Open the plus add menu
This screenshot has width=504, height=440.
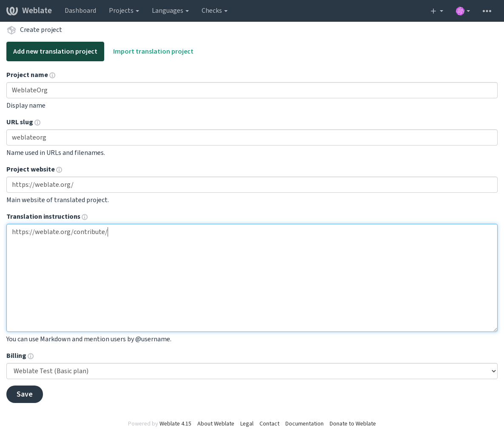(x=436, y=11)
